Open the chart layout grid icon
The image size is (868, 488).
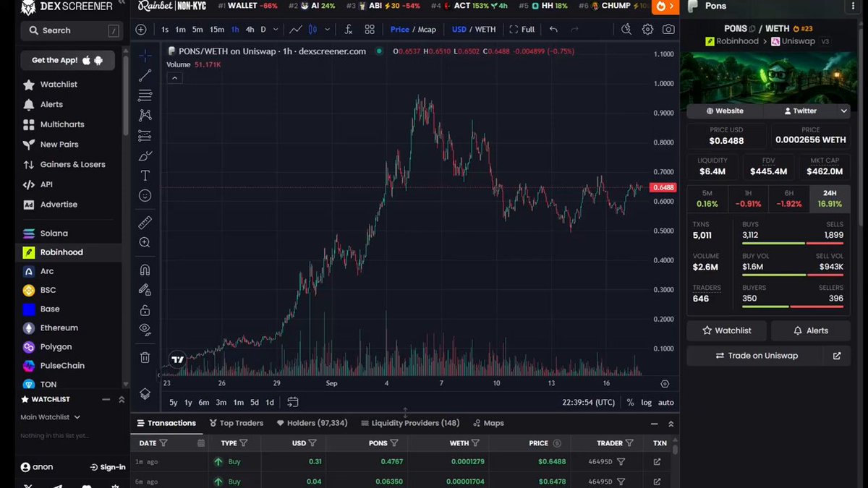point(370,30)
